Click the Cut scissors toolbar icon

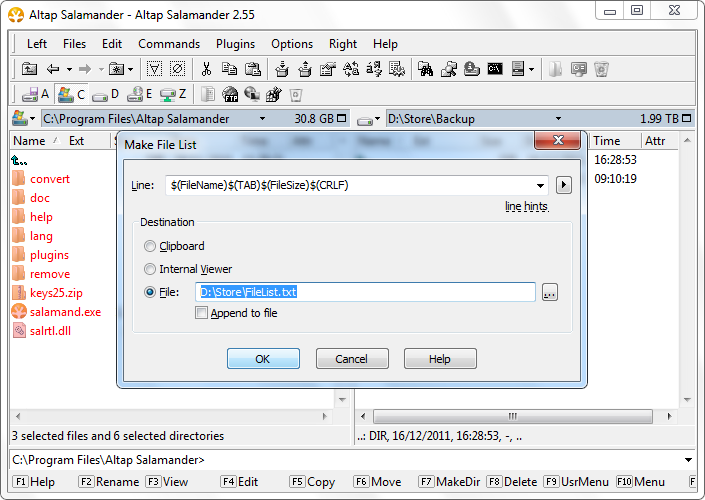pyautogui.click(x=206, y=69)
